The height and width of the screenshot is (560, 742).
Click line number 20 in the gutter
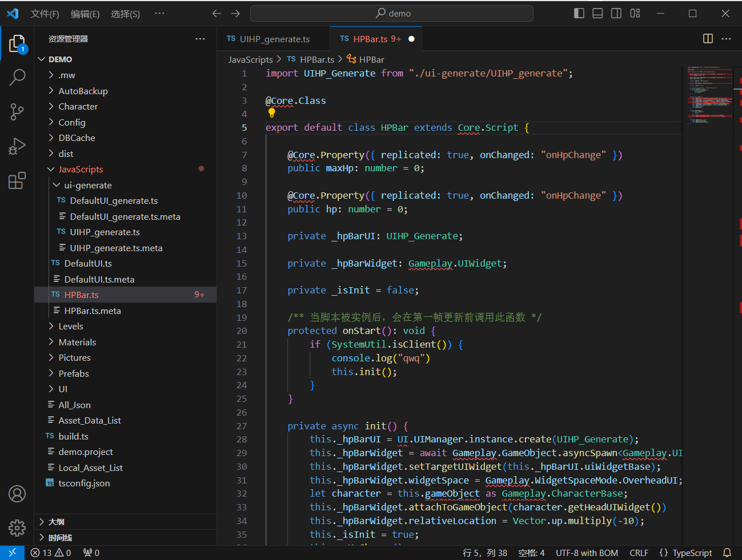click(242, 331)
